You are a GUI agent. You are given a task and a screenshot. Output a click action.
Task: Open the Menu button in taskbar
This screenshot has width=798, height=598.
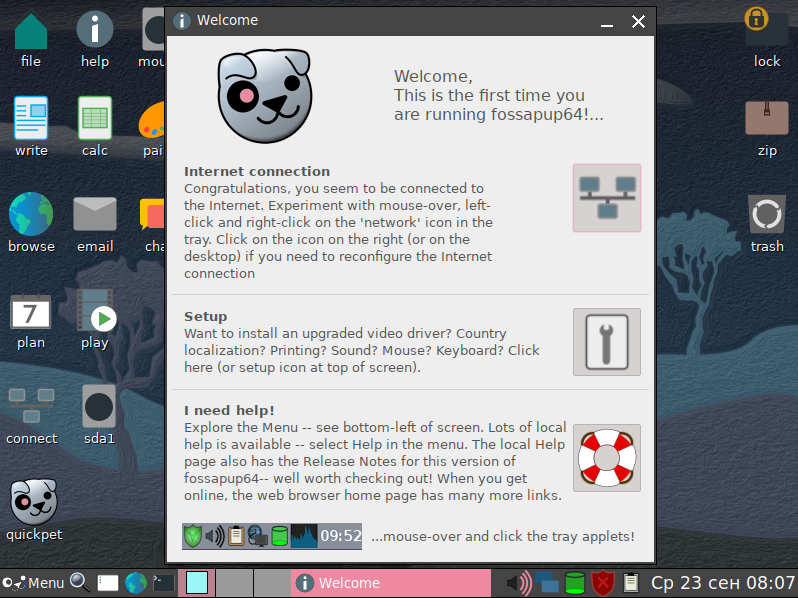click(33, 583)
